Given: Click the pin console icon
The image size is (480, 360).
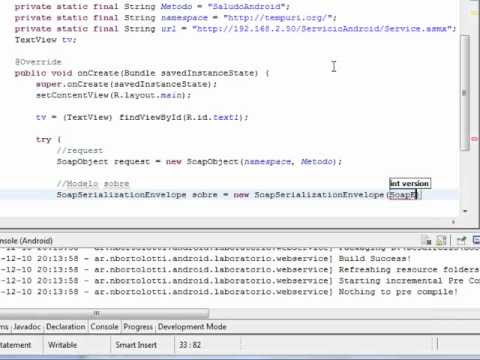Looking at the screenshot, I should [461, 240].
